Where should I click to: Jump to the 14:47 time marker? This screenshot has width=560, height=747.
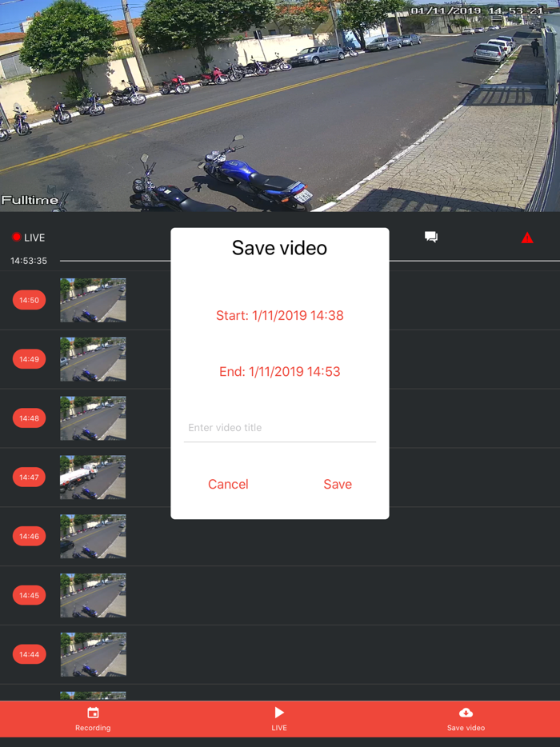(29, 477)
